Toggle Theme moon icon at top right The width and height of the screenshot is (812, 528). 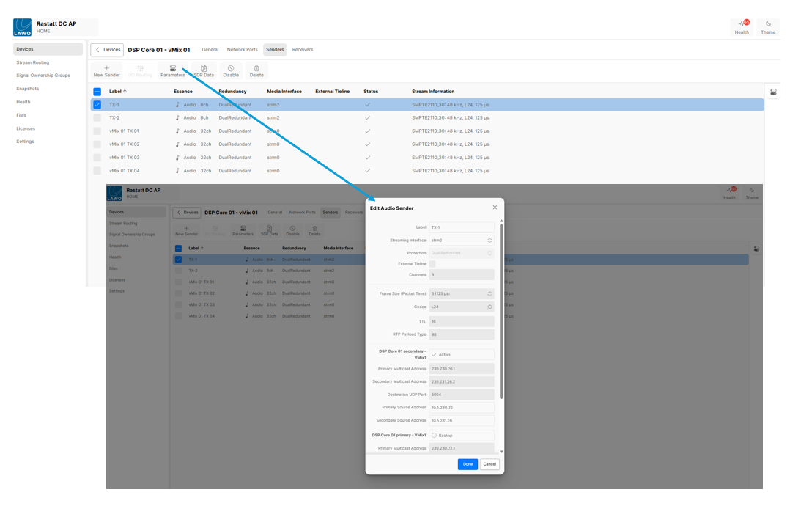click(768, 24)
